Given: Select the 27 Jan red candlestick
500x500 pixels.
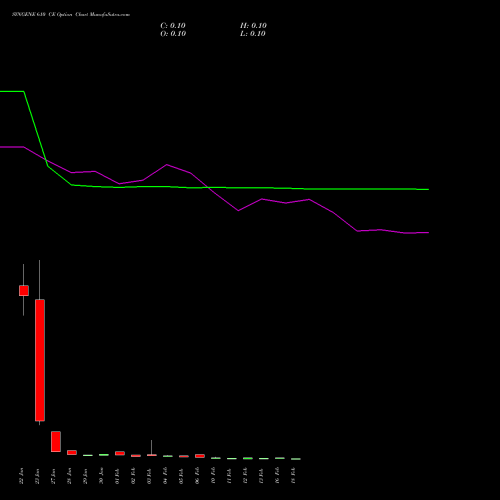Looking at the screenshot, I should pos(56,442).
